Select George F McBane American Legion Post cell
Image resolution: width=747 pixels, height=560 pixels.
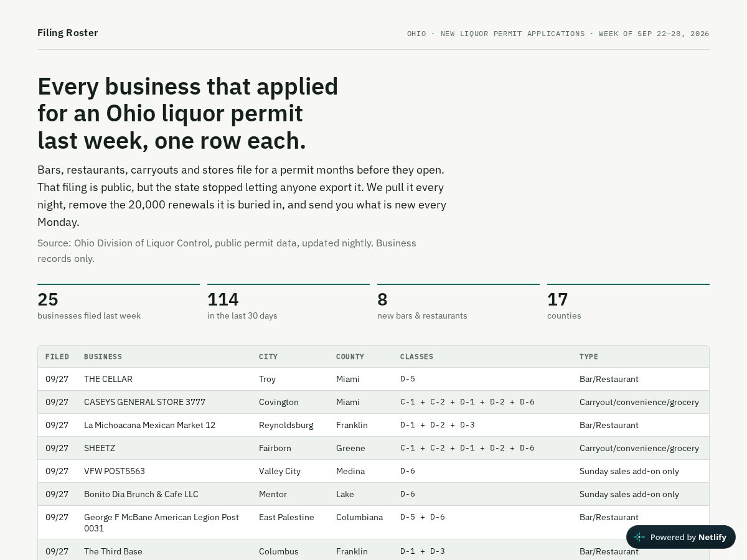coord(162,523)
